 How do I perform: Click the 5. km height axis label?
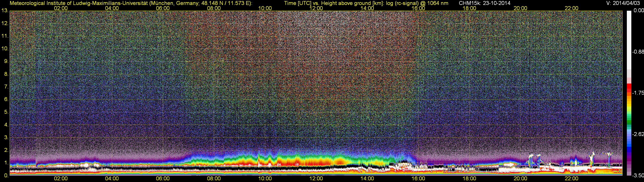tap(6, 112)
